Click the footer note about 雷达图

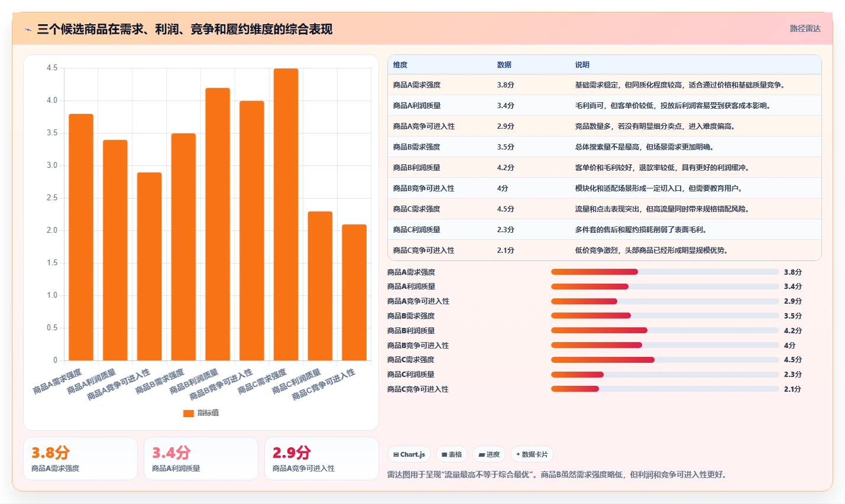click(558, 474)
